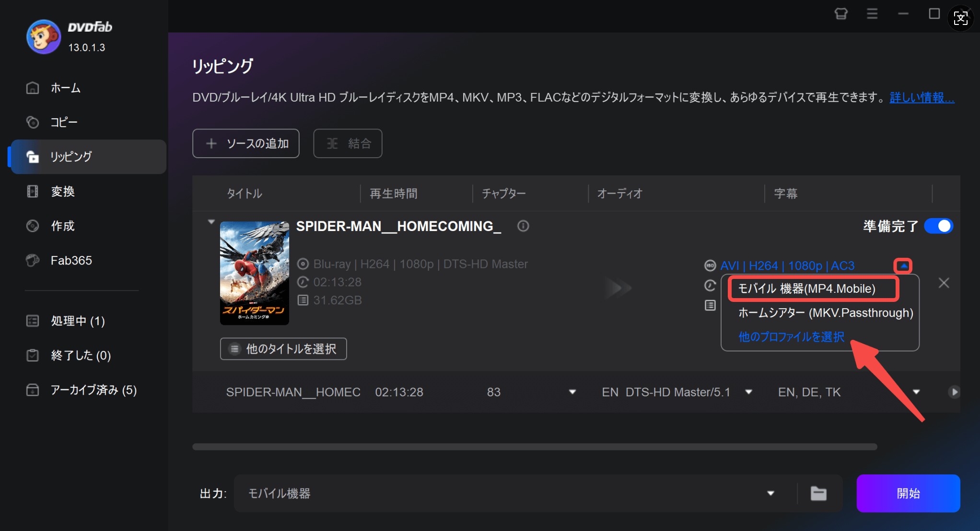This screenshot has height=531, width=980.
Task: Click 他のプロファイルを選択 link
Action: click(791, 337)
